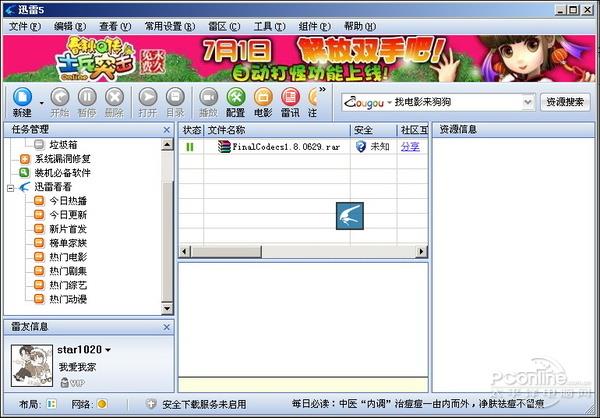Click the 安全 column header
The width and height of the screenshot is (600, 418).
tap(373, 130)
